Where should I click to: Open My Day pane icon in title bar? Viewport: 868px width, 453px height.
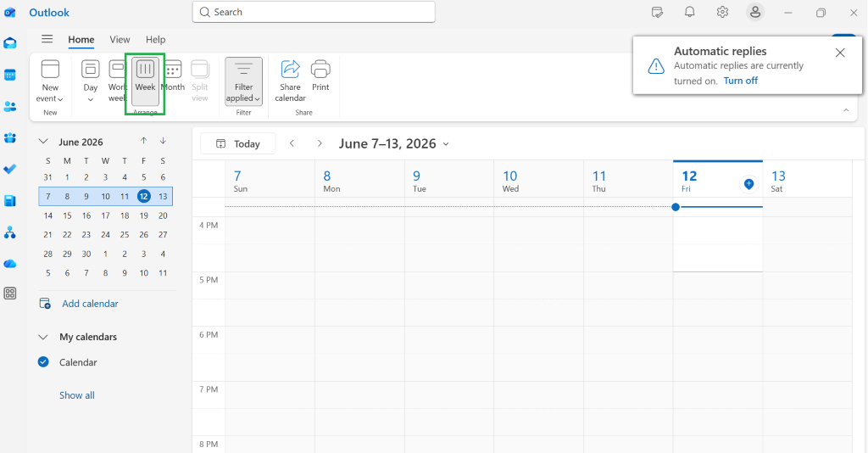click(657, 12)
